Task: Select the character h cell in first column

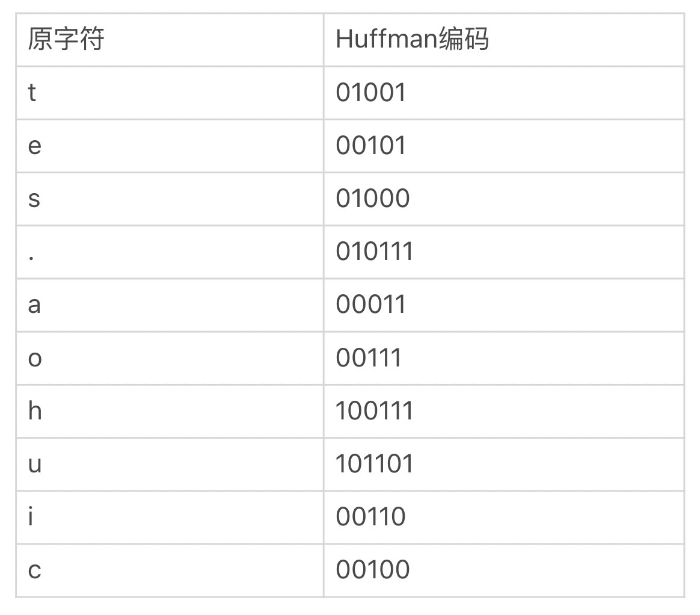Action: [x=35, y=411]
